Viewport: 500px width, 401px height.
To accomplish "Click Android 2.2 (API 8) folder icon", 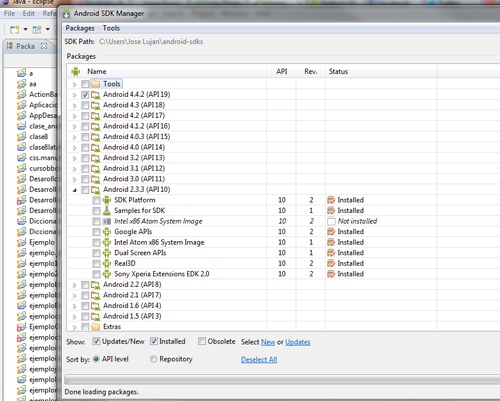I will click(x=96, y=285).
